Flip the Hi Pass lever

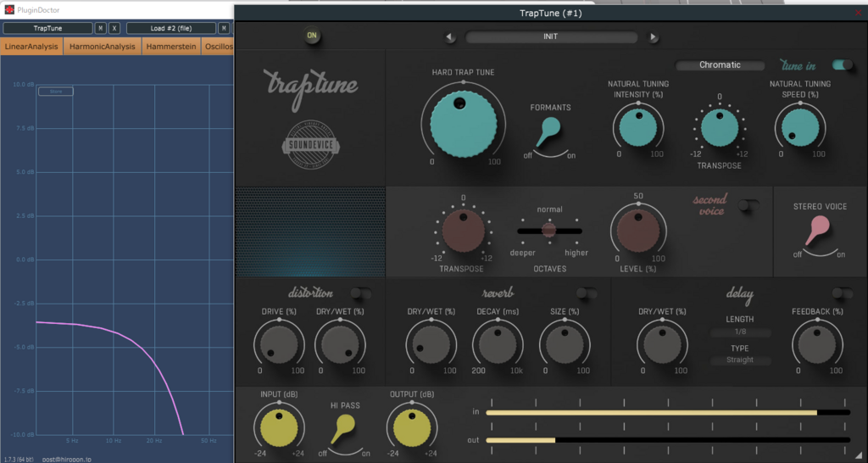point(343,430)
